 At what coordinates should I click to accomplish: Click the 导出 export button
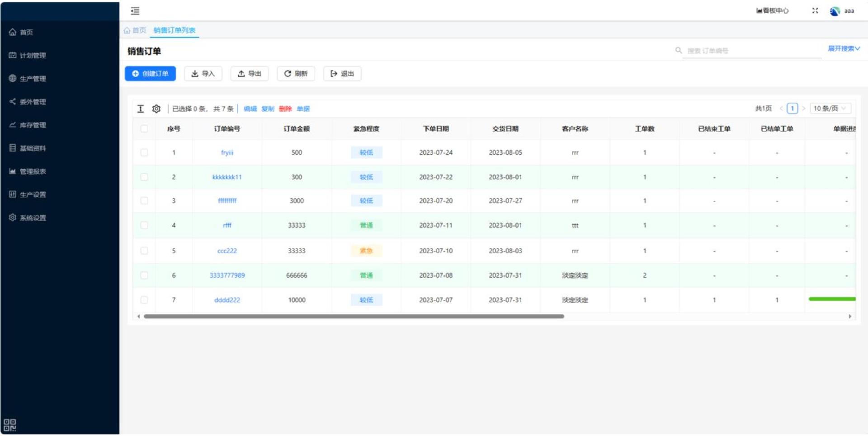point(250,74)
